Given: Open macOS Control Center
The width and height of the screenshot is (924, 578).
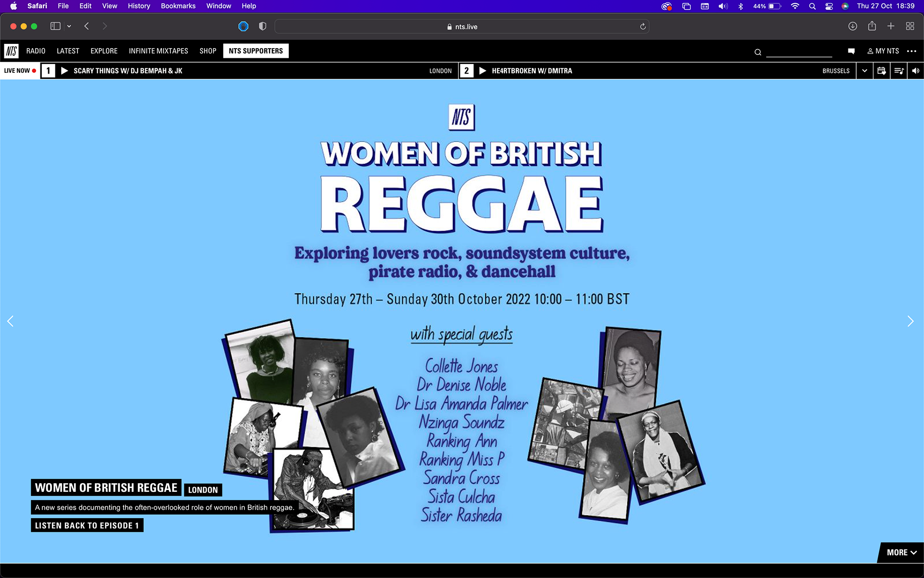Looking at the screenshot, I should pyautogui.click(x=829, y=6).
